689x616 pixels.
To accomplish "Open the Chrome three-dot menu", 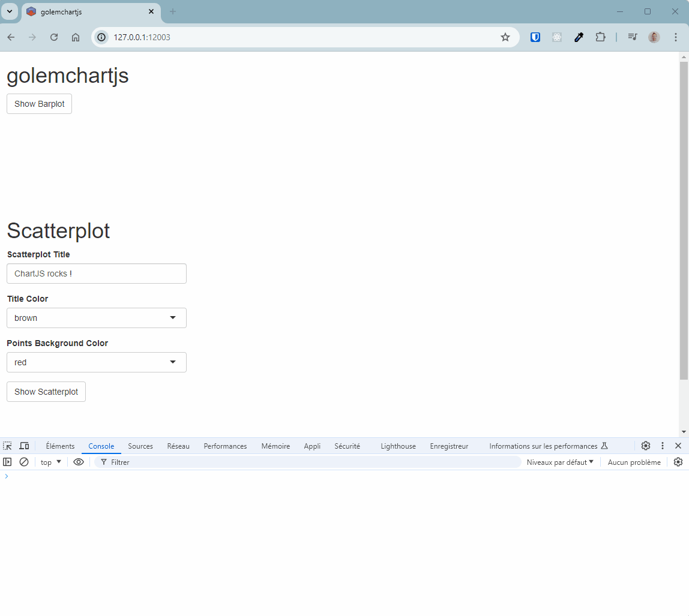I will (676, 37).
